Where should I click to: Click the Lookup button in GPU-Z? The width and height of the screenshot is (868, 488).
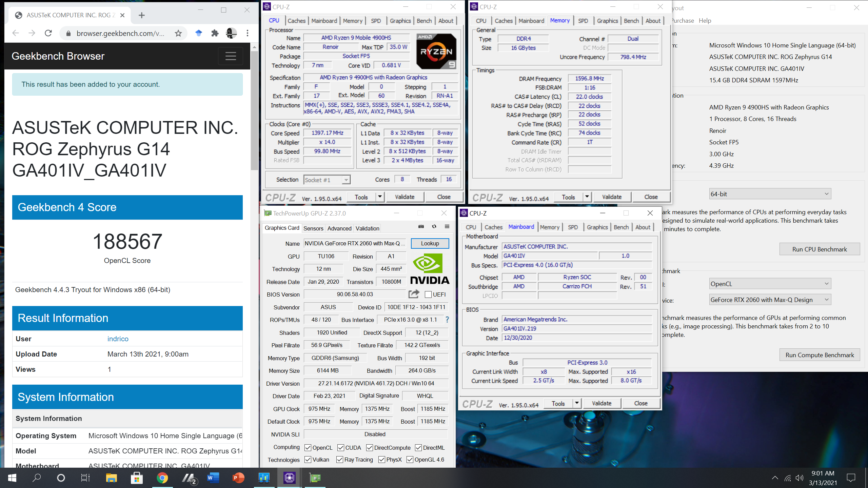[x=430, y=243]
